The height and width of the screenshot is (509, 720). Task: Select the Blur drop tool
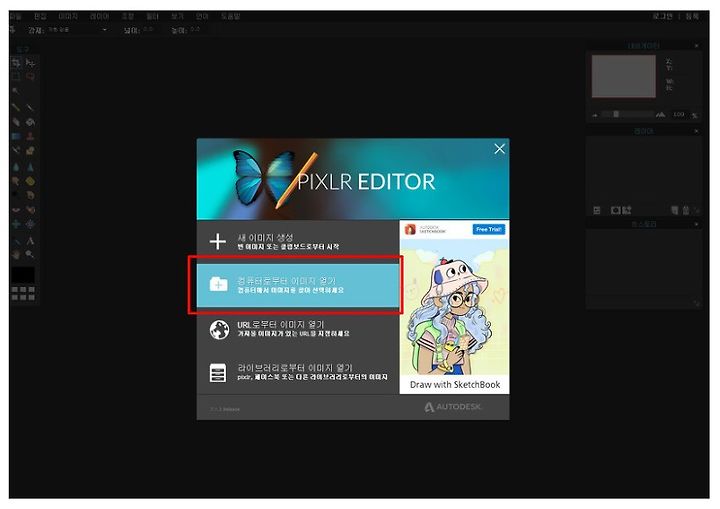click(16, 167)
